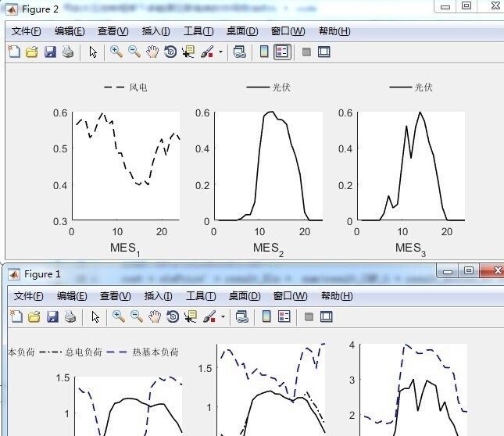Open 帮助(H) menu in Figure 2

click(334, 31)
